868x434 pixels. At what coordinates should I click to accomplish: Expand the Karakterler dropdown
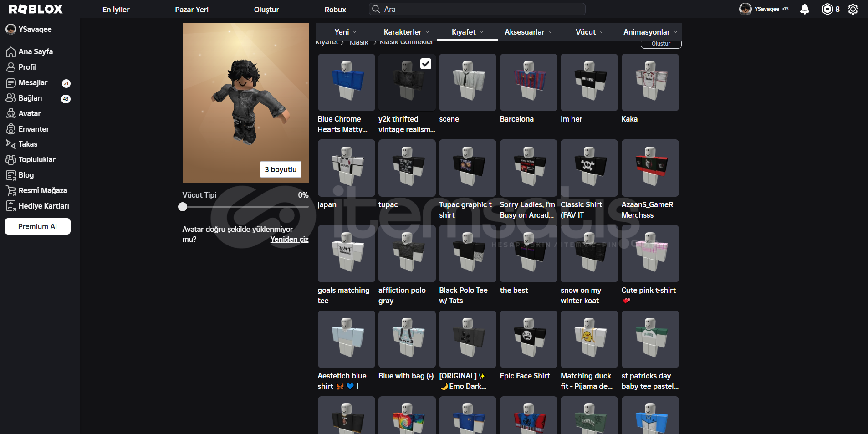coord(406,32)
